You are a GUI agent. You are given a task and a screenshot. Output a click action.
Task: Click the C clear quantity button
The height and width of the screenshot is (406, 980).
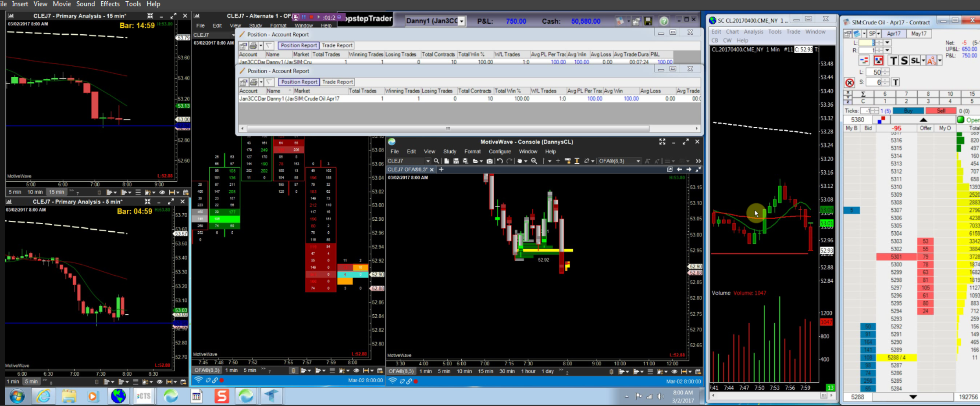pos(863,101)
